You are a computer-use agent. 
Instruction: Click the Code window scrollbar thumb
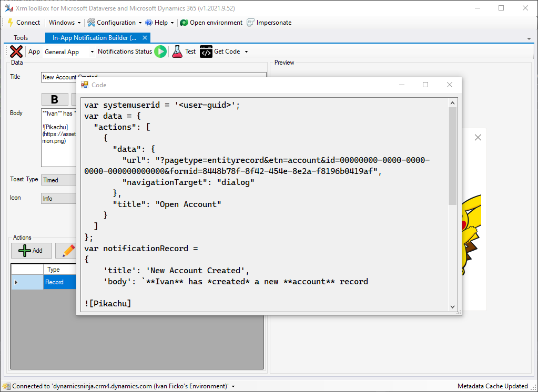coord(452,156)
